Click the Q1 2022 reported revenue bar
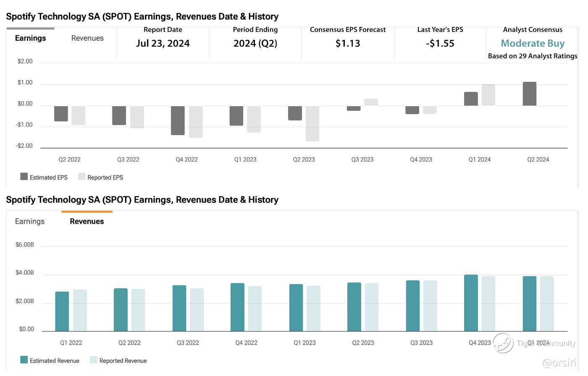This screenshot has width=588, height=376. tap(80, 311)
